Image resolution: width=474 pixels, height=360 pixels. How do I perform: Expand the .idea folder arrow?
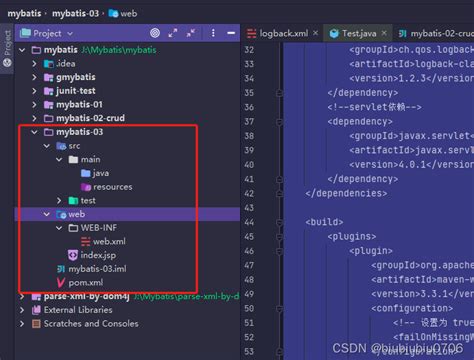[34, 64]
